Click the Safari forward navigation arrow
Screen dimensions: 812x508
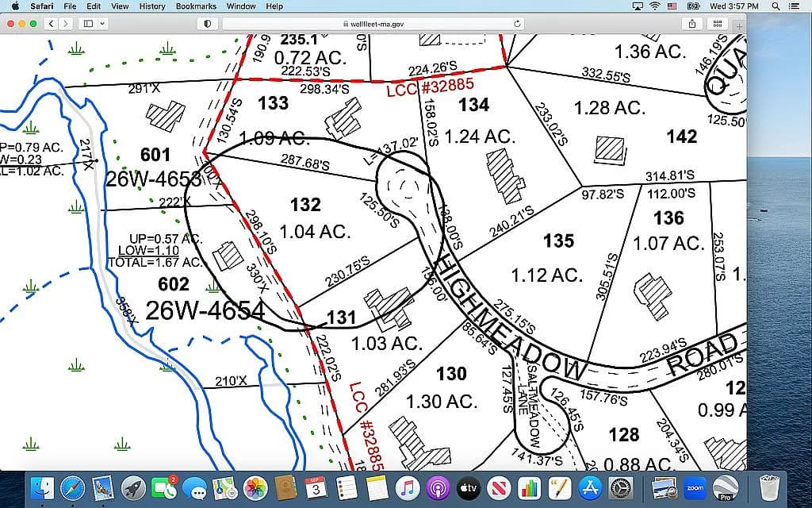point(65,24)
